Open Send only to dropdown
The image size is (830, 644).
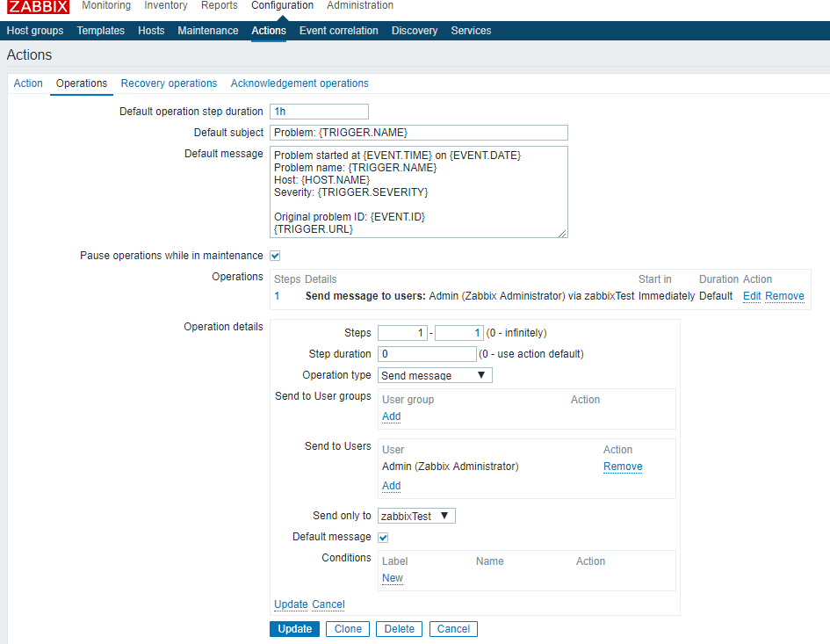[416, 516]
